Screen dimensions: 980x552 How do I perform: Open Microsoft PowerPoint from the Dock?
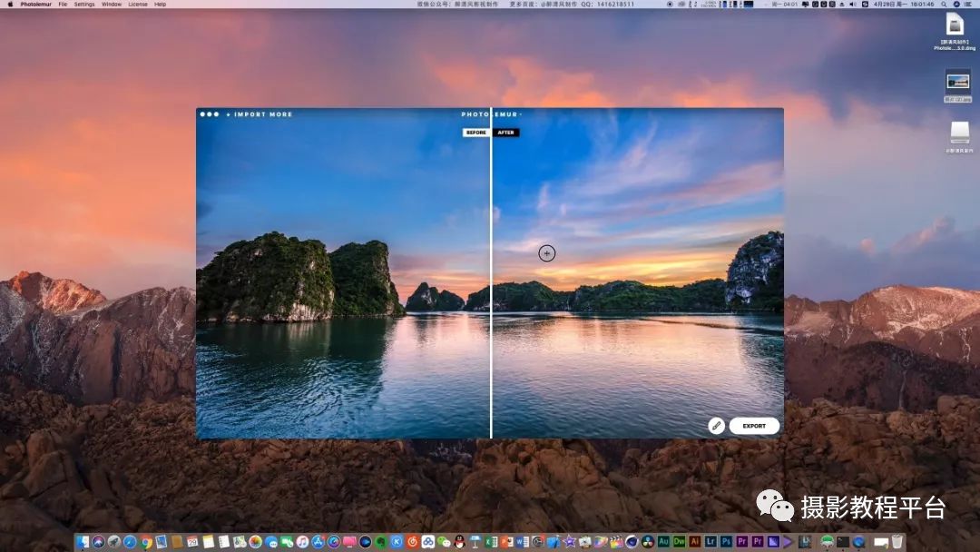pos(506,542)
